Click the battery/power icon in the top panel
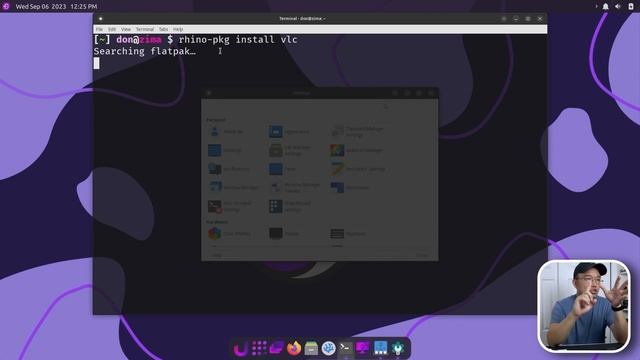The height and width of the screenshot is (360, 640). click(631, 7)
